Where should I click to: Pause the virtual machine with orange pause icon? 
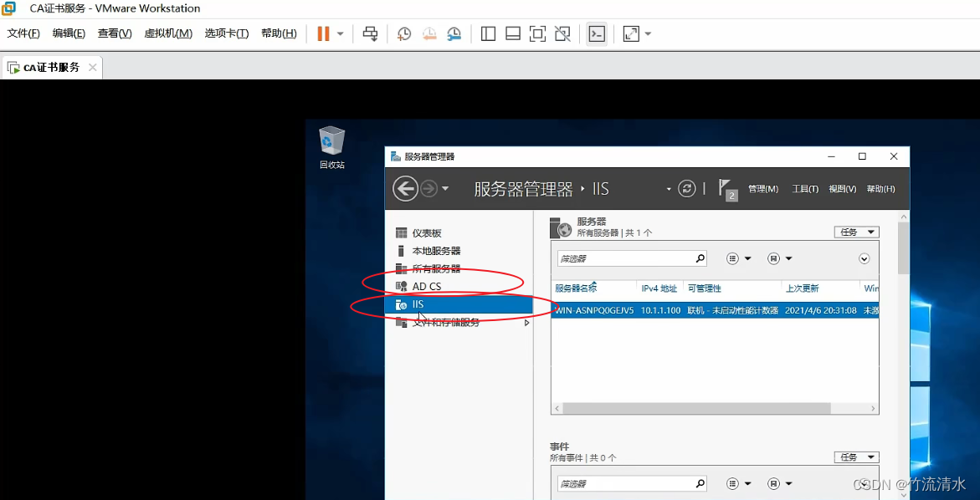[323, 33]
